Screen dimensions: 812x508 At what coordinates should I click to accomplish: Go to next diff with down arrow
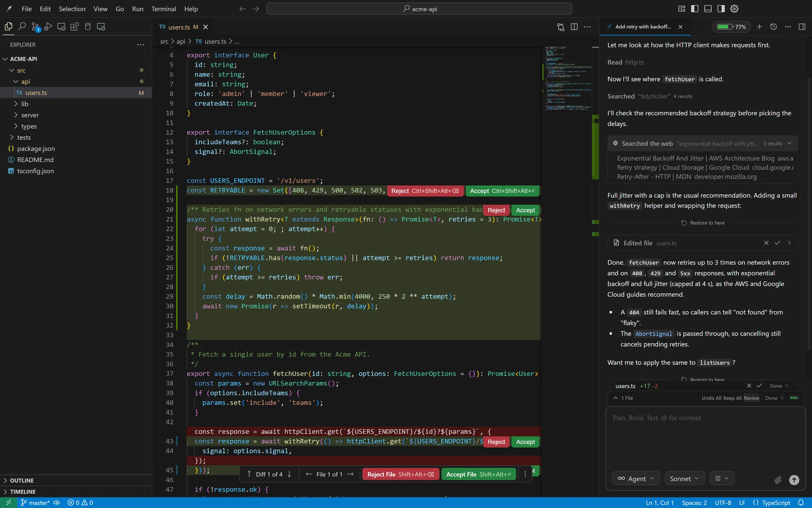point(289,474)
